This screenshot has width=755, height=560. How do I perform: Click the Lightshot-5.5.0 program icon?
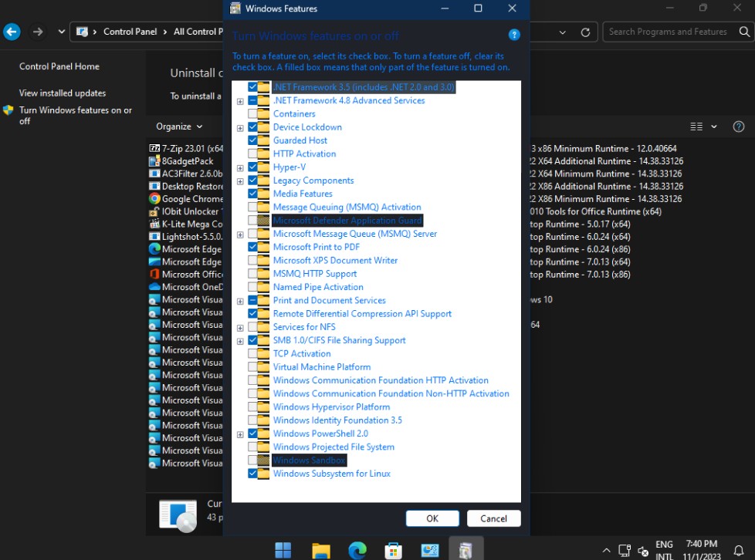coord(154,236)
